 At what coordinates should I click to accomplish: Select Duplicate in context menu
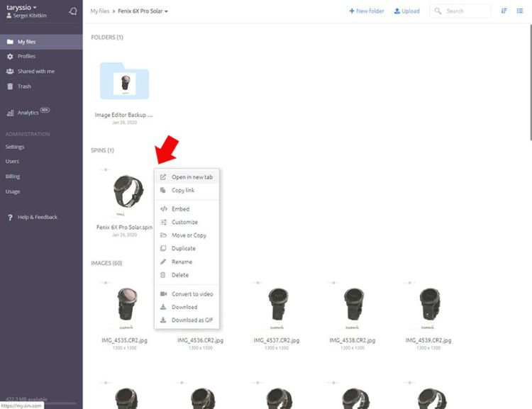click(x=187, y=248)
